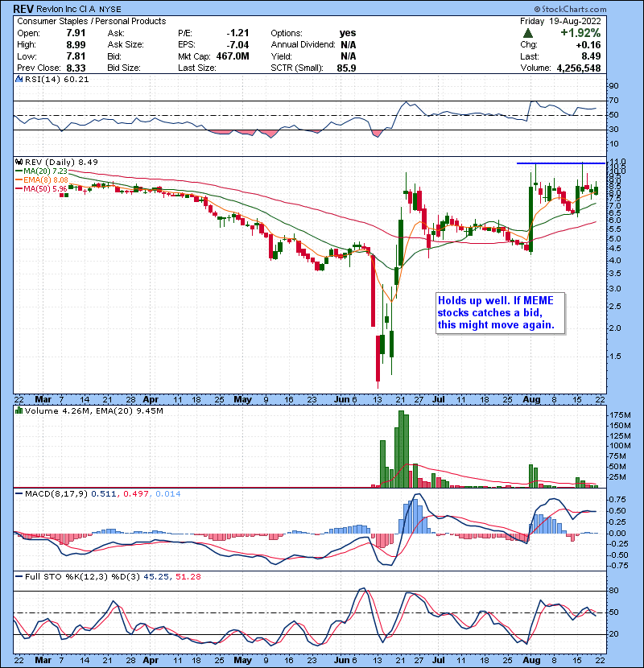644x668 pixels.
Task: Click the RSI indicator icon
Action: pyautogui.click(x=19, y=79)
